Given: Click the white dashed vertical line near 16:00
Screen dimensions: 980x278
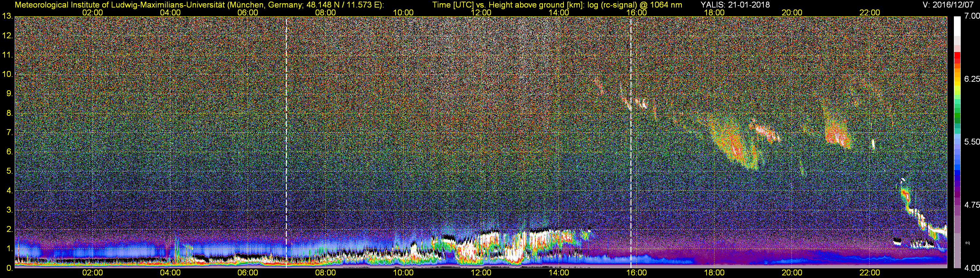Looking at the screenshot, I should click(631, 142).
